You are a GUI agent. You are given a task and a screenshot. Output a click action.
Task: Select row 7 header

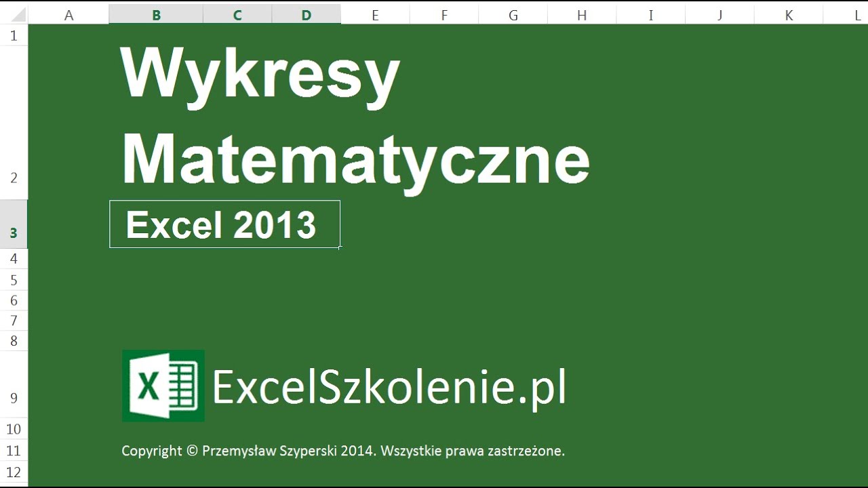14,320
